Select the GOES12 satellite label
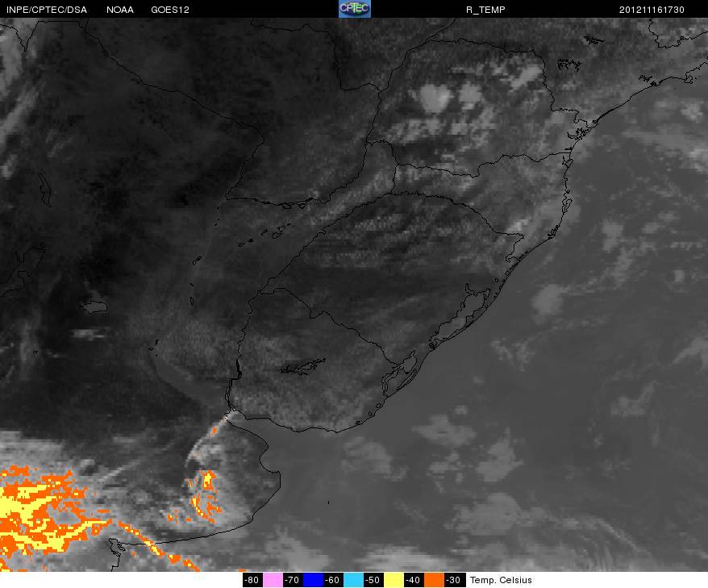 tap(170, 10)
